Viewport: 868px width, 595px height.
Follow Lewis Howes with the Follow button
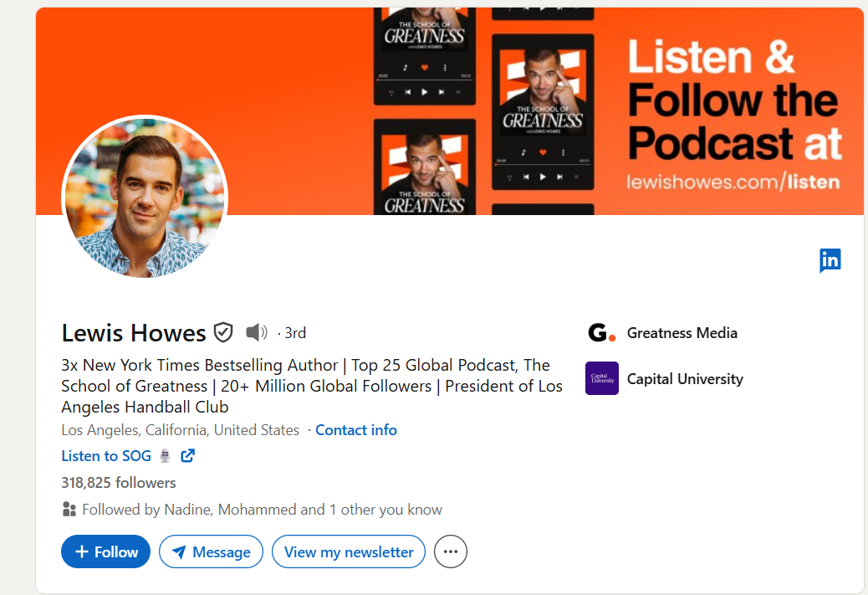(x=105, y=551)
